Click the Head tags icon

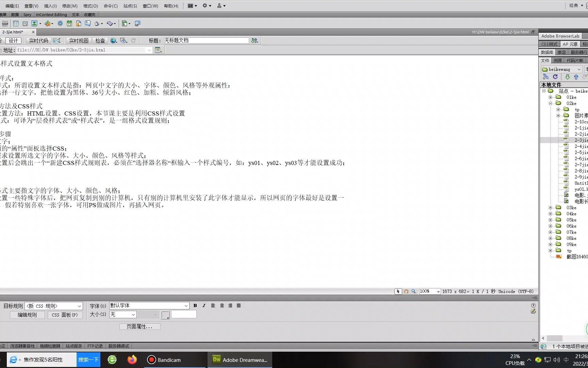point(97,24)
